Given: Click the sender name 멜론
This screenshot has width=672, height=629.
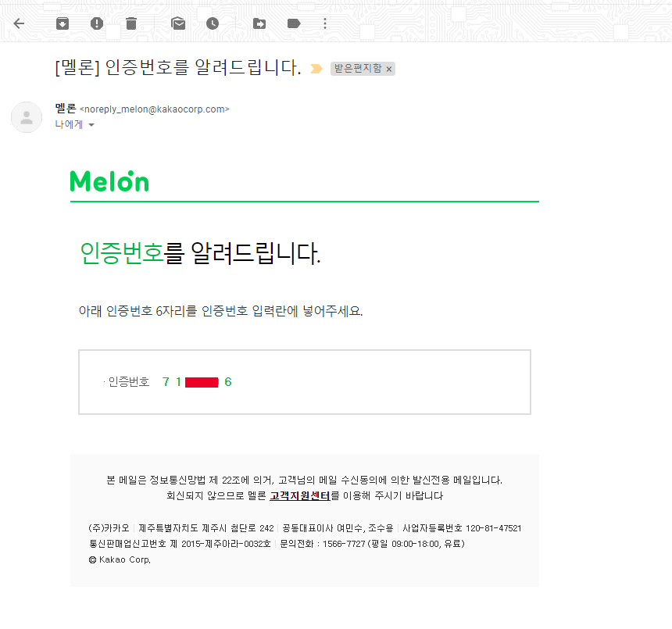Looking at the screenshot, I should [x=66, y=109].
